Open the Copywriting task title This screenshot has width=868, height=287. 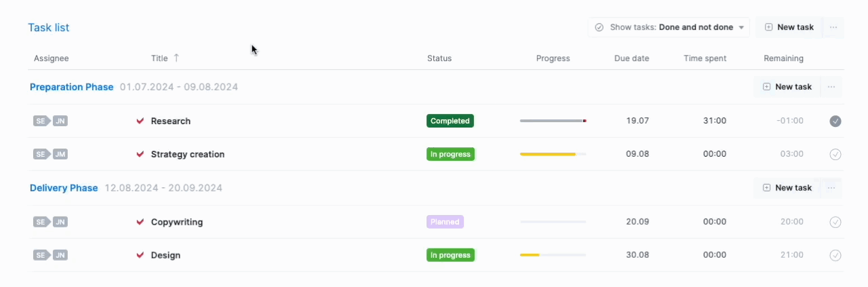[x=177, y=222]
